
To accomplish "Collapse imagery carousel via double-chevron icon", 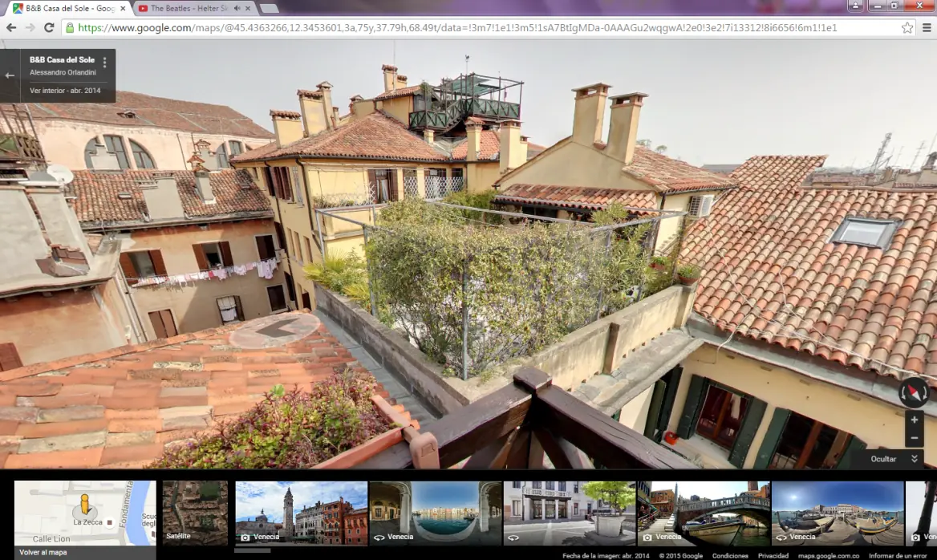I will 915,459.
